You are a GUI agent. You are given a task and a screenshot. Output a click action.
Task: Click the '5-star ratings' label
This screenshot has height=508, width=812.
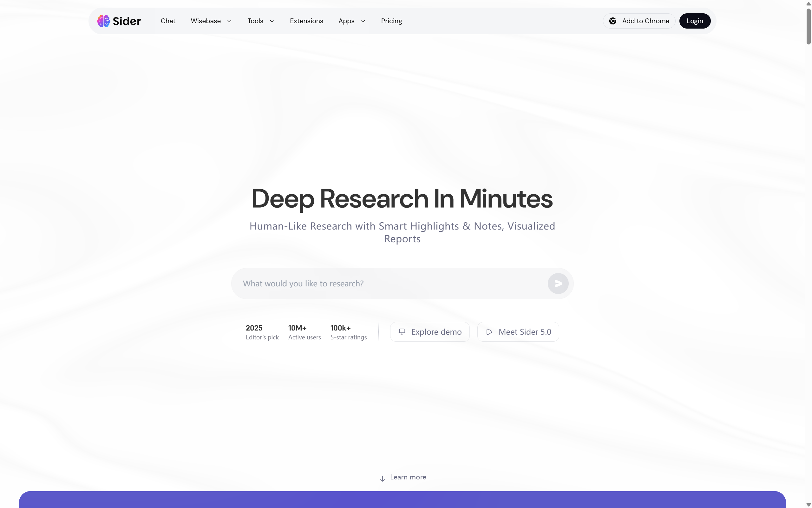[348, 337]
